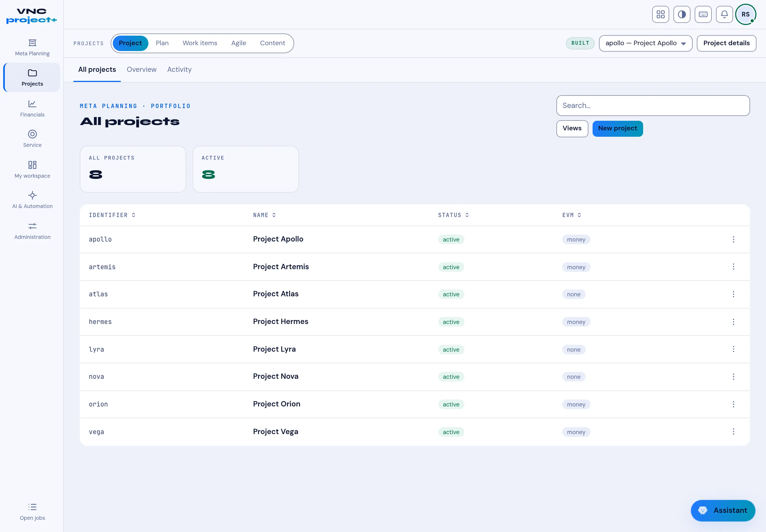The height and width of the screenshot is (532, 766).
Task: Open the notifications bell
Action: tap(724, 14)
